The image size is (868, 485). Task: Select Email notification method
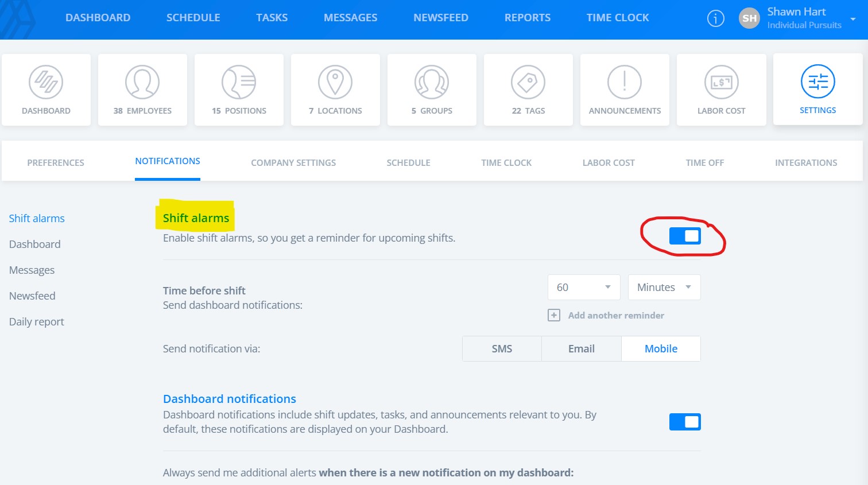[581, 348]
